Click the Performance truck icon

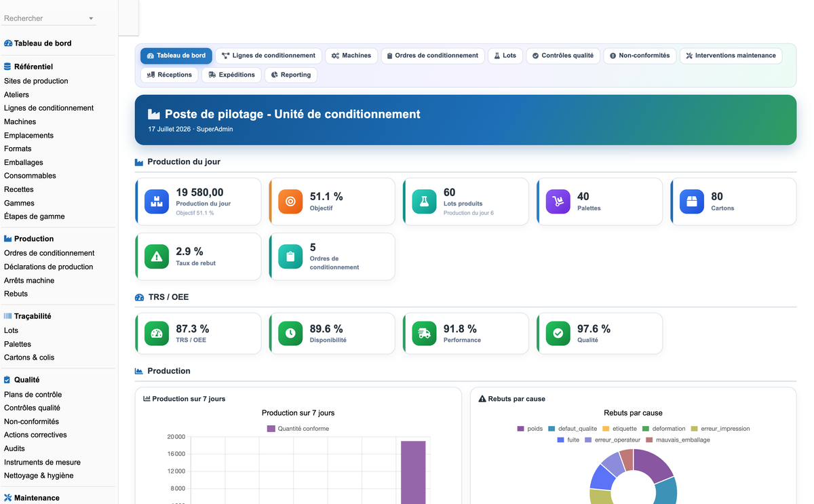424,333
